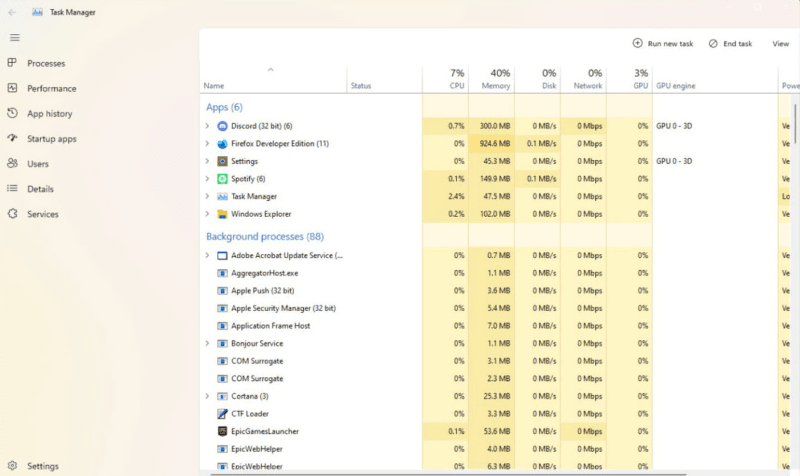
Task: Sort by the GPU column header
Action: (x=629, y=79)
